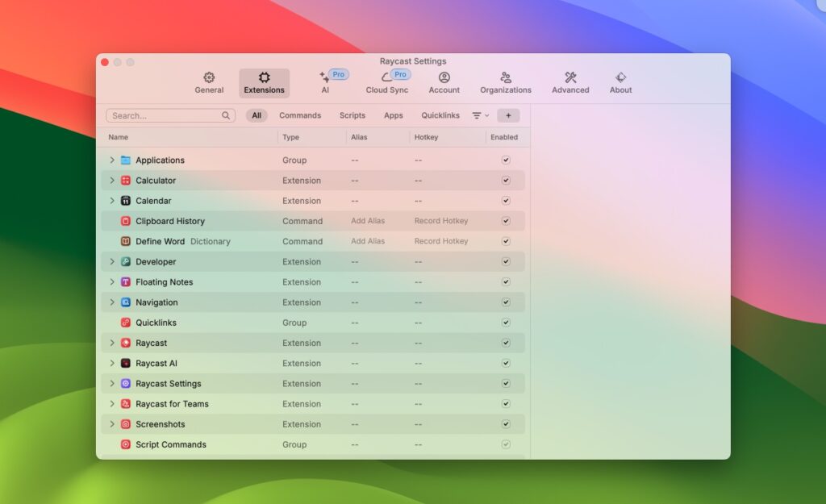
Task: Uncheck Enabled for the Quicklinks group
Action: (506, 322)
